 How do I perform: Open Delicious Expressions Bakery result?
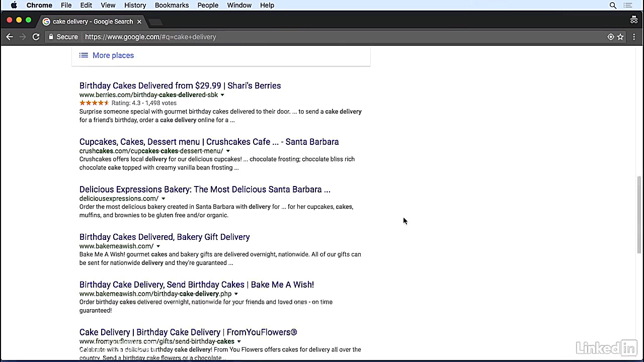205,190
